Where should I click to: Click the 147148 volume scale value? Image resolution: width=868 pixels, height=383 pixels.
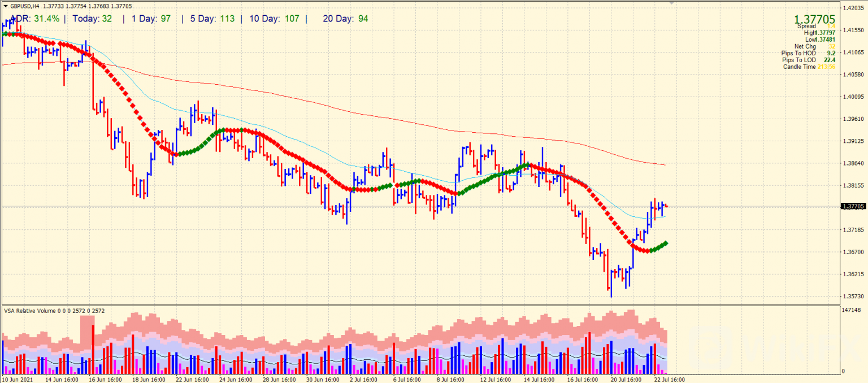(851, 310)
